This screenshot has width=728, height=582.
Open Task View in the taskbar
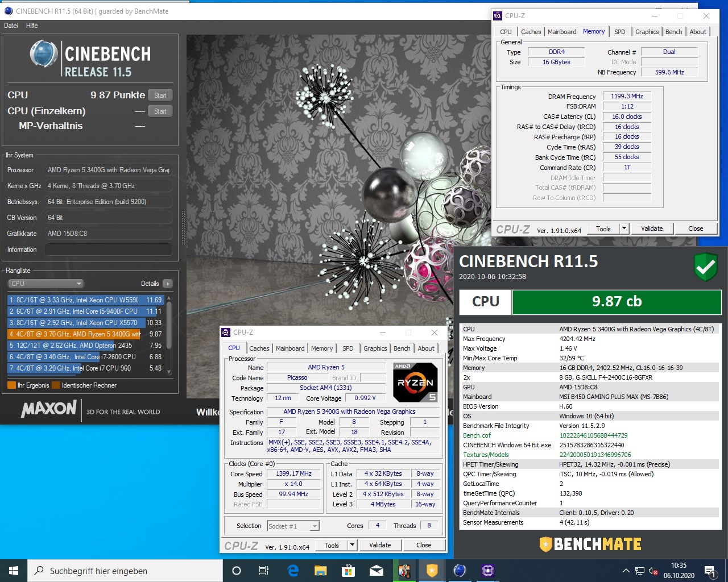tap(264, 571)
